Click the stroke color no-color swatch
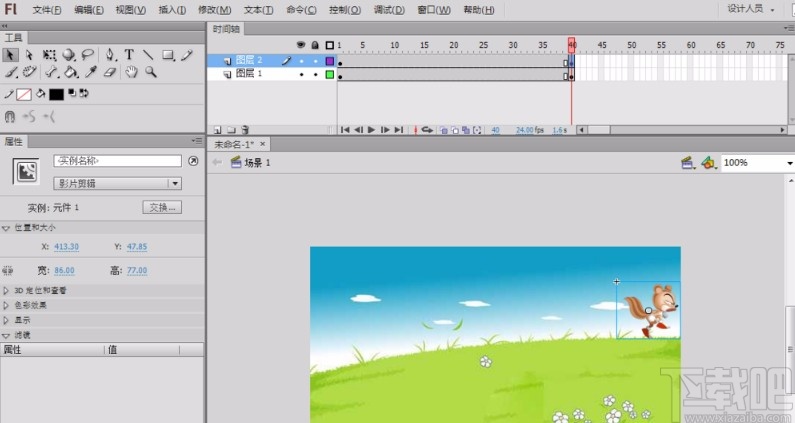Screen dimensions: 795x423 (24, 94)
